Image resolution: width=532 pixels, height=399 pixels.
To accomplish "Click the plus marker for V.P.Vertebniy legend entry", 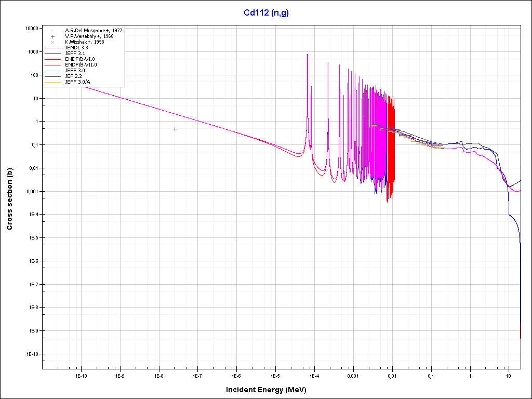I will (x=53, y=36).
